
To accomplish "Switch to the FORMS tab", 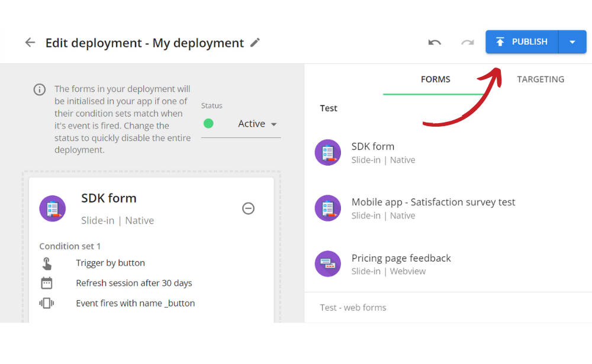I will [436, 79].
